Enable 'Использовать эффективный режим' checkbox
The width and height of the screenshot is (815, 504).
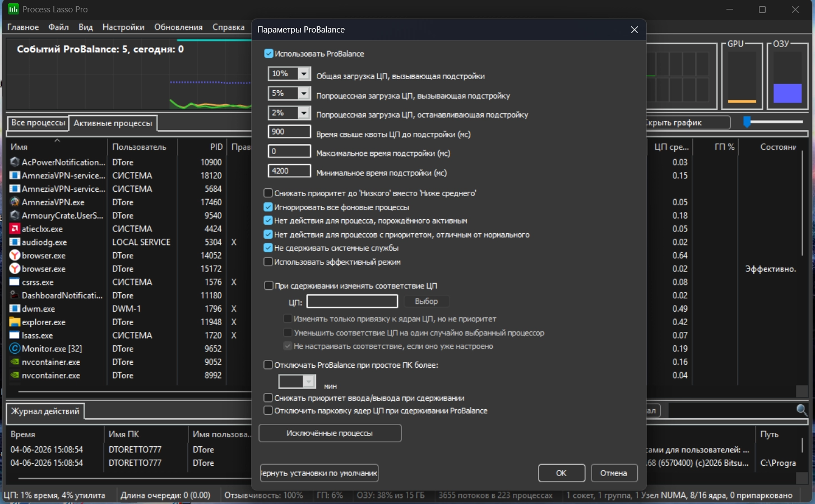point(268,262)
